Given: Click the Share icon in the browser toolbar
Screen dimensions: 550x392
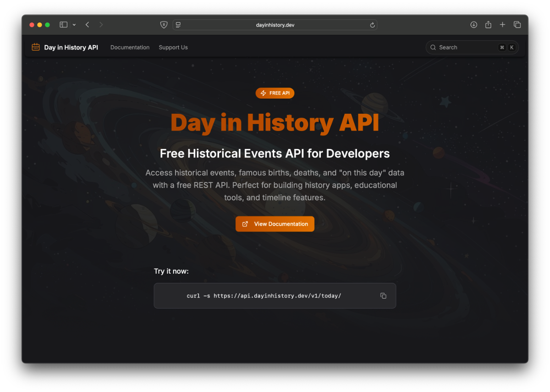Looking at the screenshot, I should [488, 25].
